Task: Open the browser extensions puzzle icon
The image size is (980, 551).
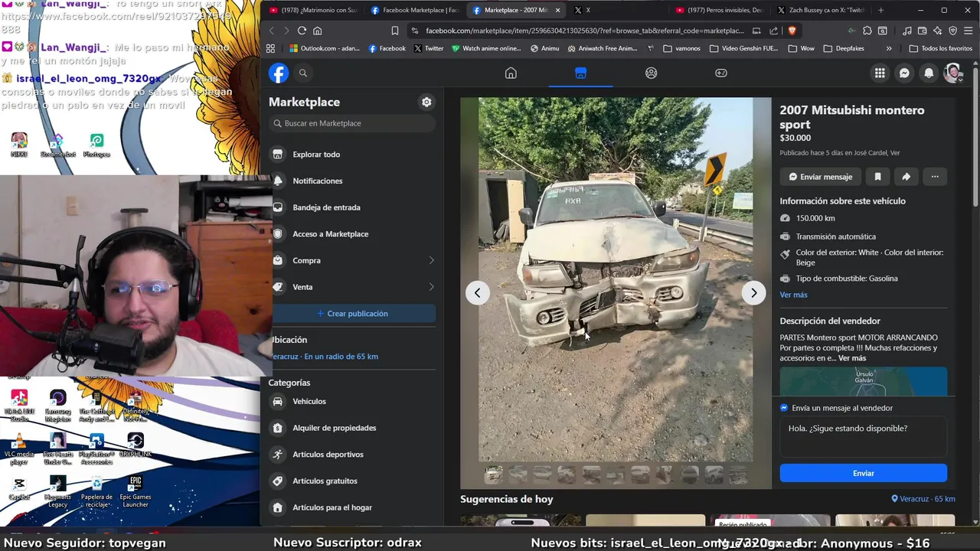Action: (x=867, y=31)
